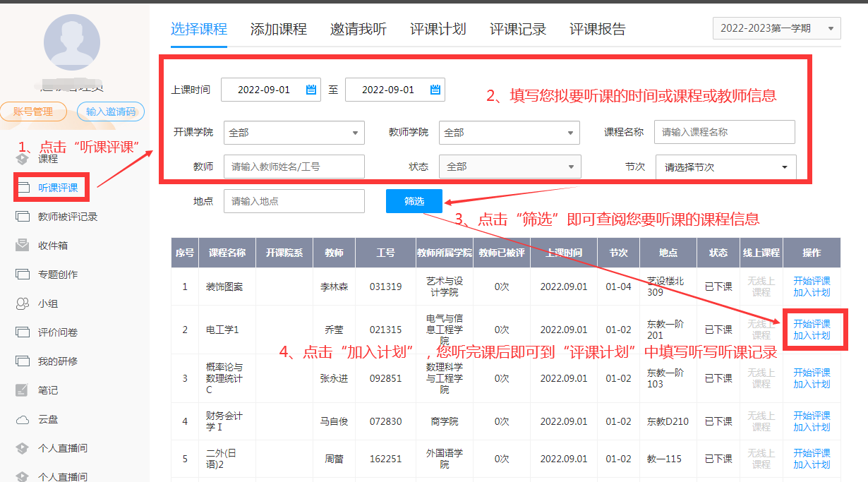Expand the 2022-2023第一学期 semester dropdown
This screenshot has width=868, height=482.
point(777,29)
